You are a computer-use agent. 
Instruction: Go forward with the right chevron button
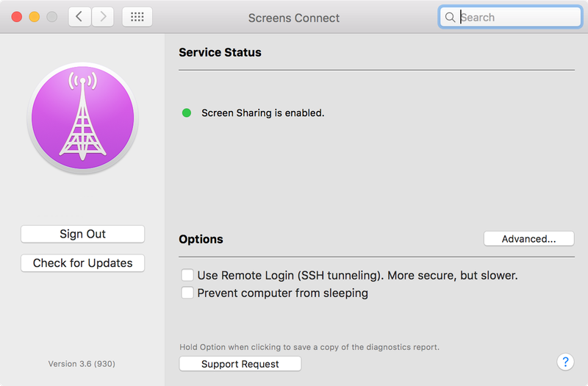(x=103, y=17)
